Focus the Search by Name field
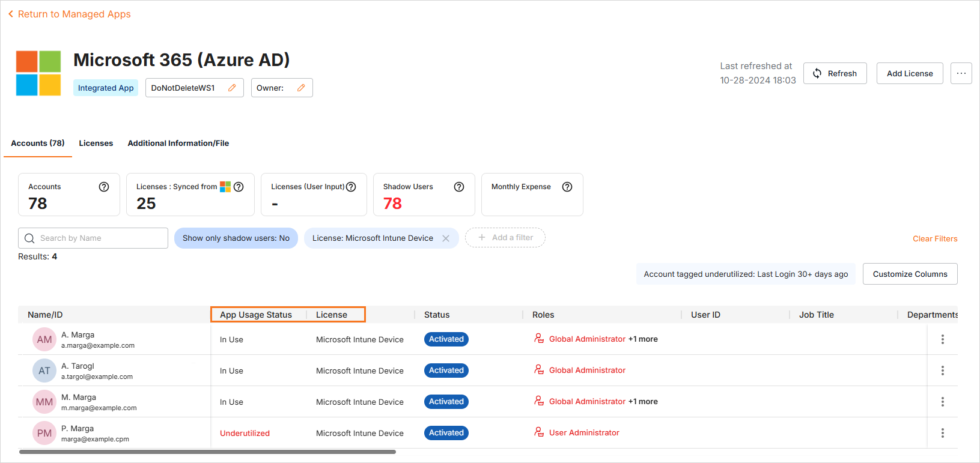Screen dimensions: 980x463 [93, 238]
